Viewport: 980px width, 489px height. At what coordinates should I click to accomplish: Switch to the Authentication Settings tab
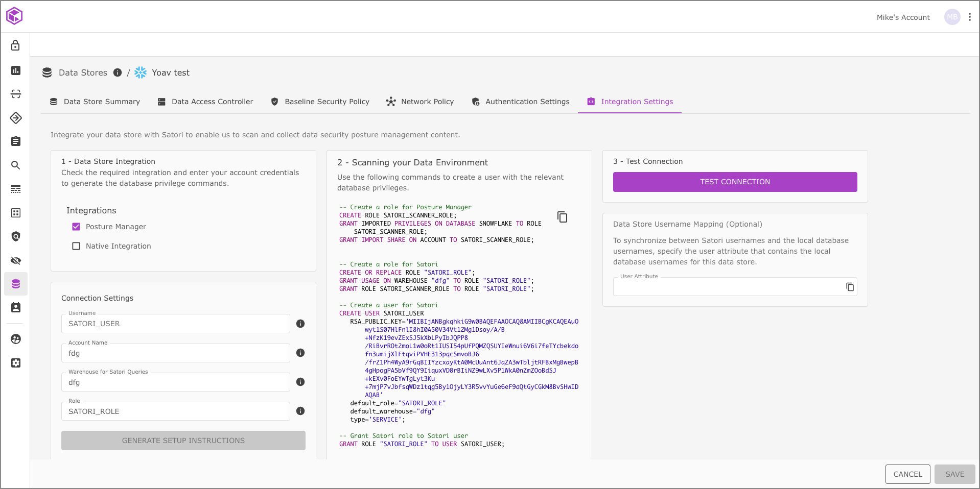click(520, 102)
